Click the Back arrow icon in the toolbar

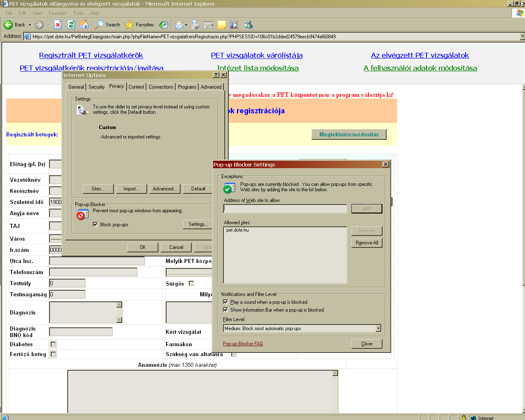pyautogui.click(x=8, y=25)
